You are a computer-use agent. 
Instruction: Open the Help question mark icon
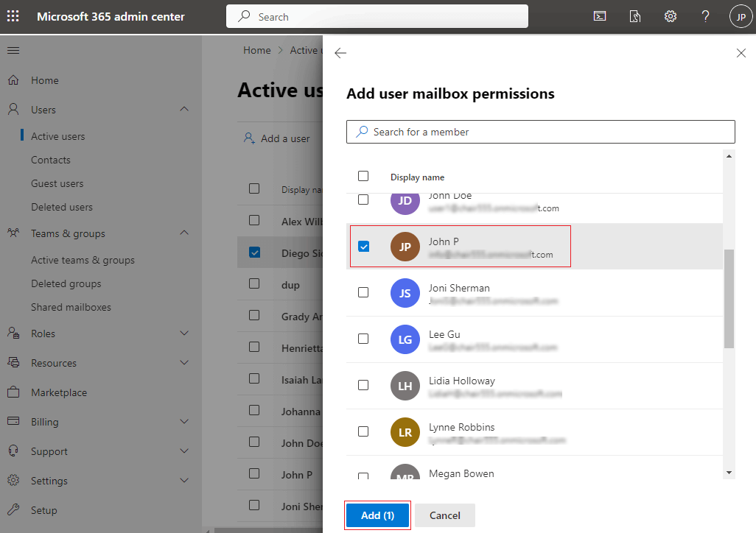pyautogui.click(x=705, y=16)
